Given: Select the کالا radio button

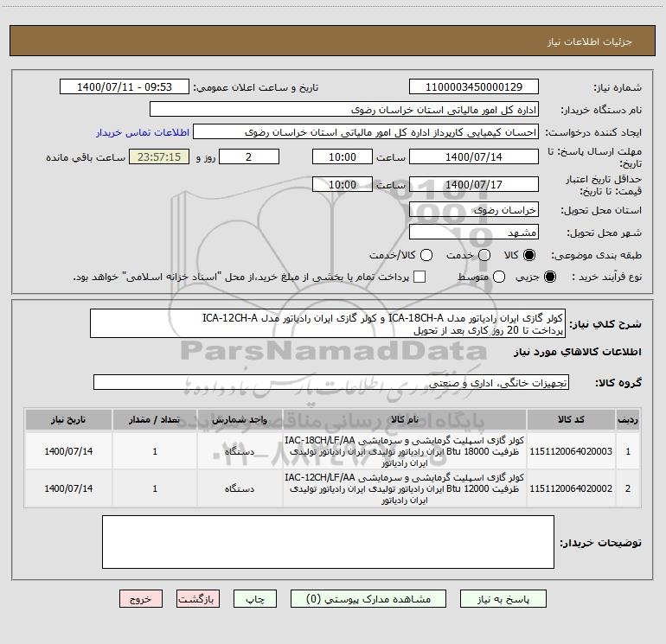Looking at the screenshot, I should click(529, 255).
